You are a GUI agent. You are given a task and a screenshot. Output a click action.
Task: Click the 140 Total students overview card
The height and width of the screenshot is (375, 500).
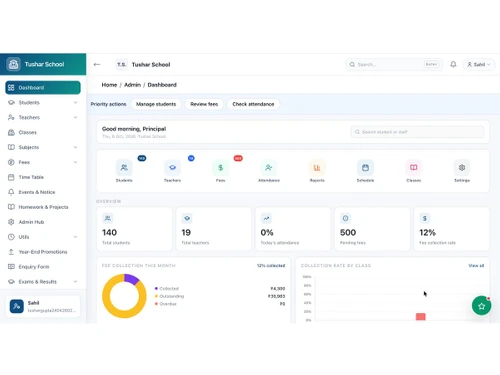[134, 229]
